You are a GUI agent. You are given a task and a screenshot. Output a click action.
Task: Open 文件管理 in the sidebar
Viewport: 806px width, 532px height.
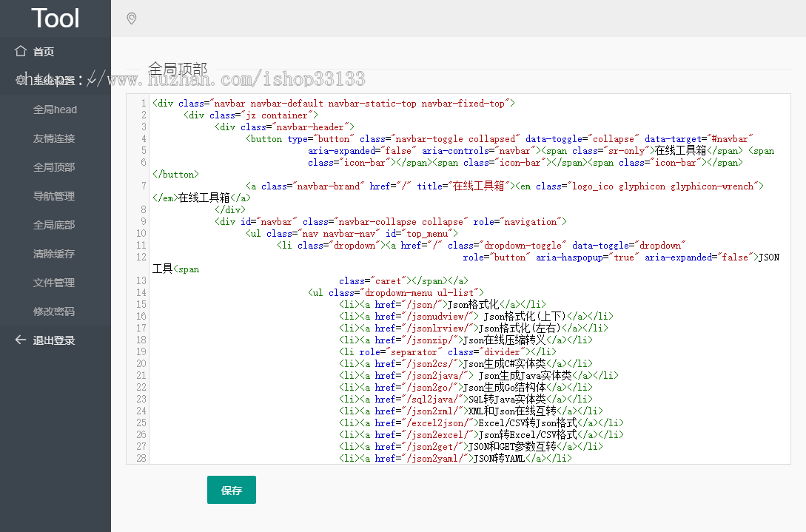click(x=56, y=282)
